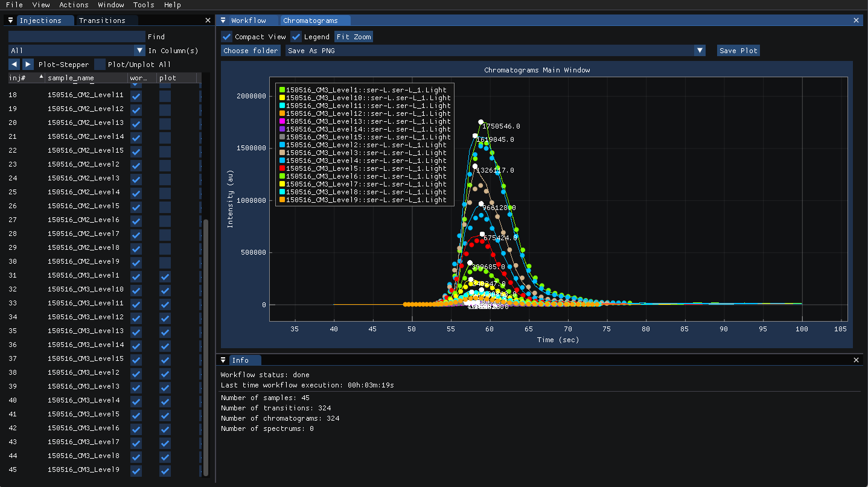Open the Help menu
The height and width of the screenshot is (487, 868).
pyautogui.click(x=172, y=5)
